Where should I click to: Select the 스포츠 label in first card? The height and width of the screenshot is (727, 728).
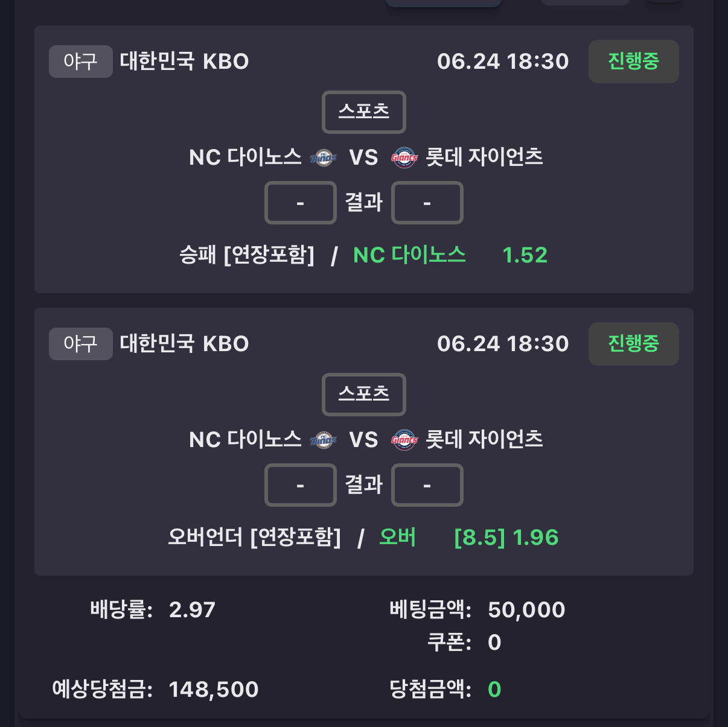tap(364, 112)
